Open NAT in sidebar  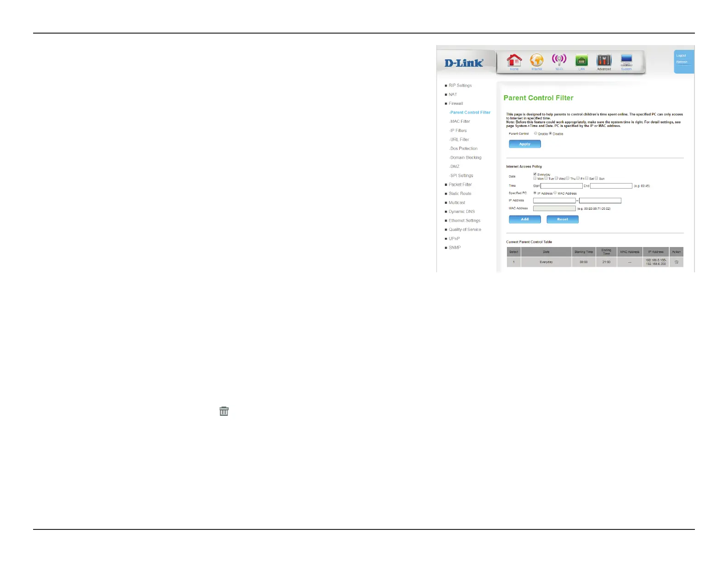click(x=453, y=95)
